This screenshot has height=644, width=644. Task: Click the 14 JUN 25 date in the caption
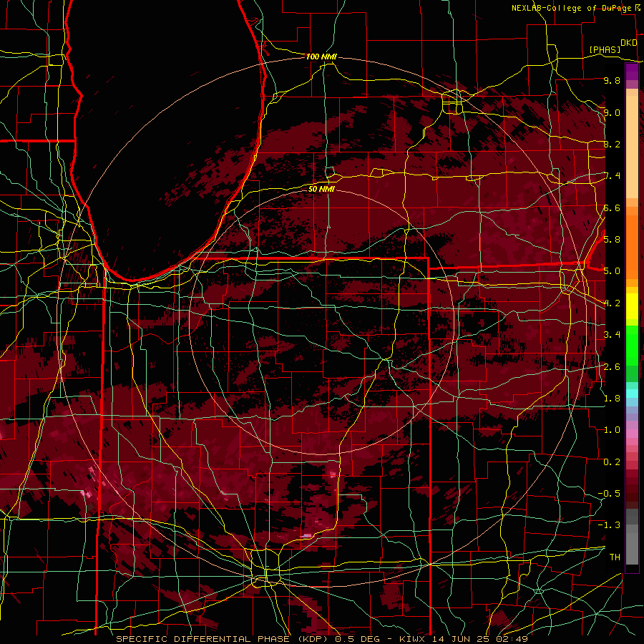(x=461, y=639)
